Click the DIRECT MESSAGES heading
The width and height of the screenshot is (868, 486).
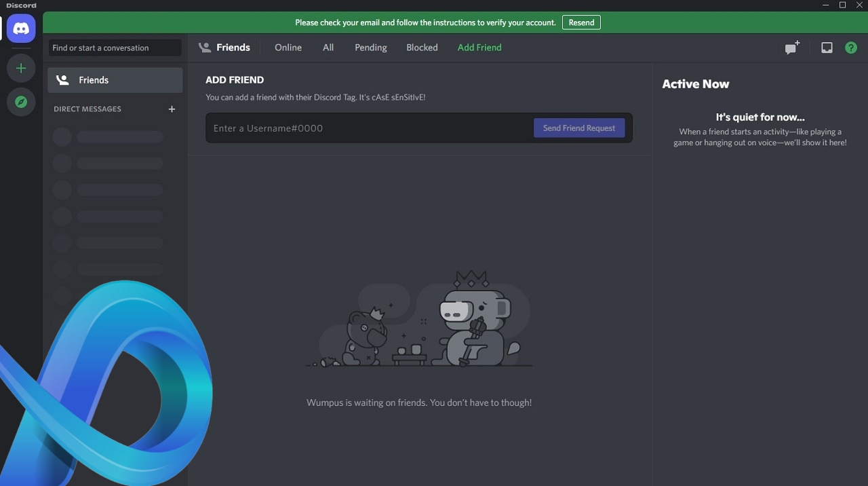point(87,109)
